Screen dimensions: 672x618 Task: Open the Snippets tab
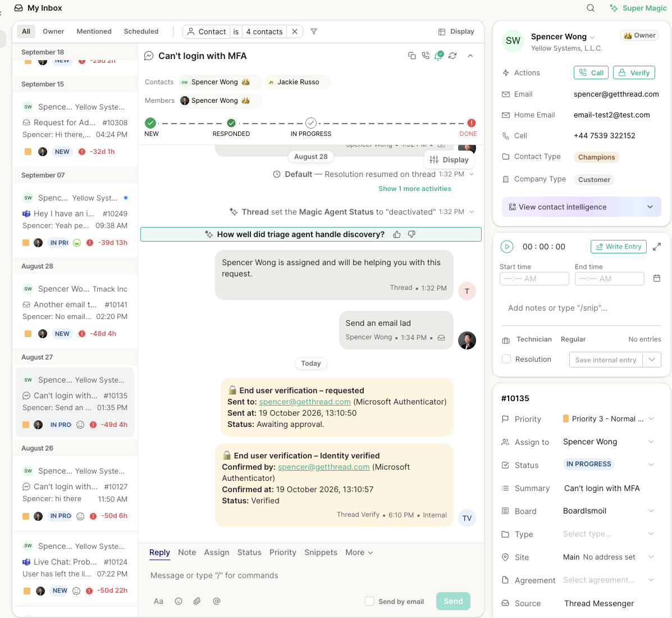321,552
